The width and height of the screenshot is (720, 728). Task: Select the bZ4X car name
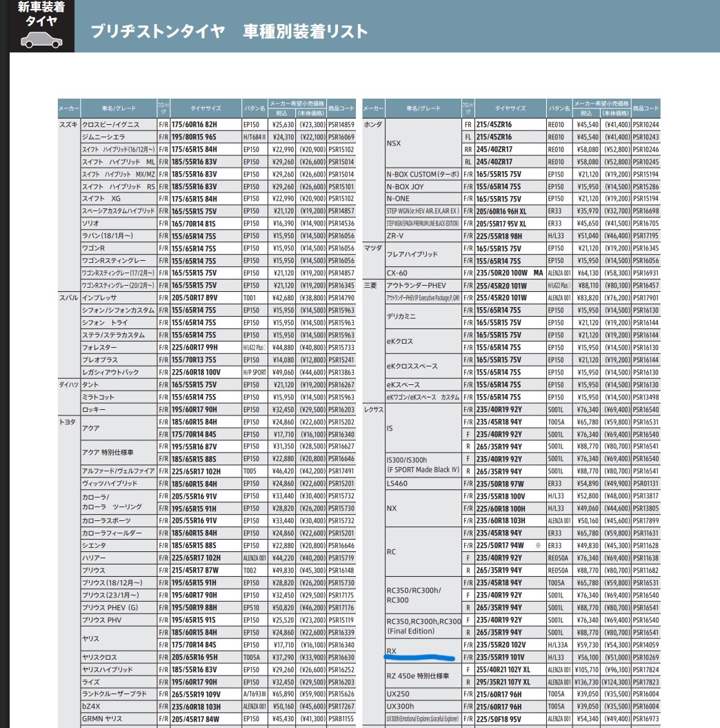[x=92, y=706]
